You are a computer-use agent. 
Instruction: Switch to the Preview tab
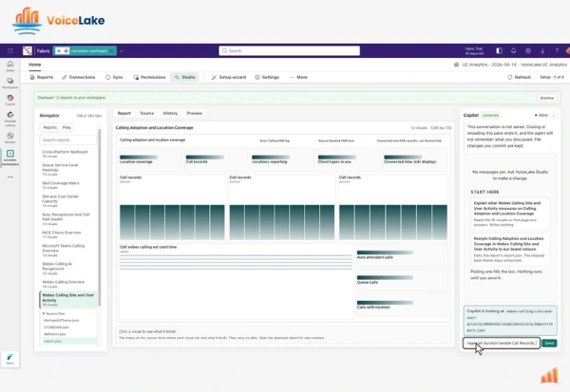[195, 113]
